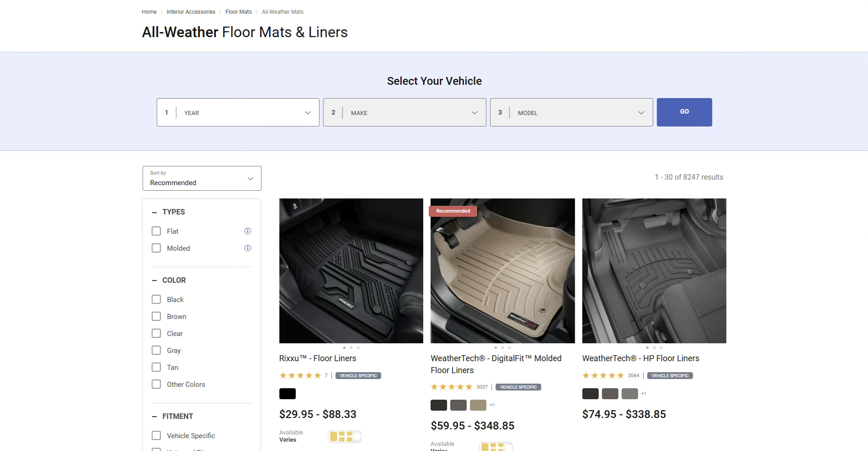868x451 pixels.
Task: Click the Vehicle Specific badge under Rixxu
Action: [x=358, y=375]
